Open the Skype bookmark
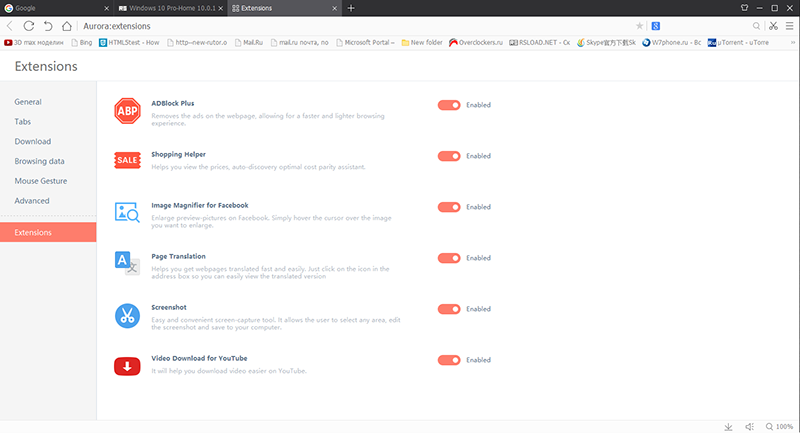Image resolution: width=800 pixels, height=433 pixels. [x=606, y=43]
